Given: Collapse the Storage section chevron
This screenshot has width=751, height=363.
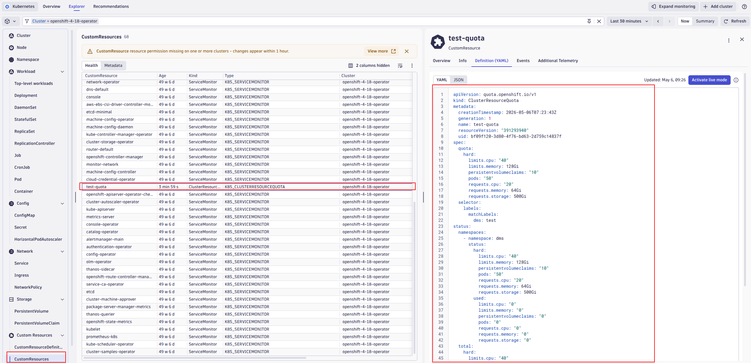Looking at the screenshot, I should [x=62, y=299].
